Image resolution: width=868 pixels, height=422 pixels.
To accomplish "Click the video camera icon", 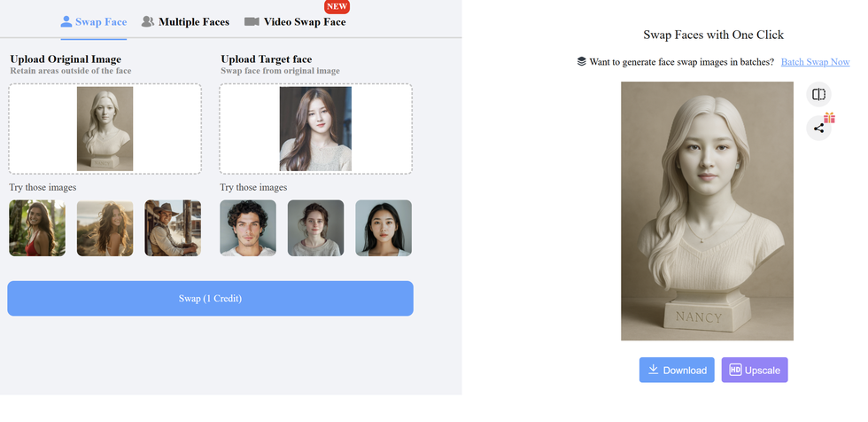I will pos(252,21).
